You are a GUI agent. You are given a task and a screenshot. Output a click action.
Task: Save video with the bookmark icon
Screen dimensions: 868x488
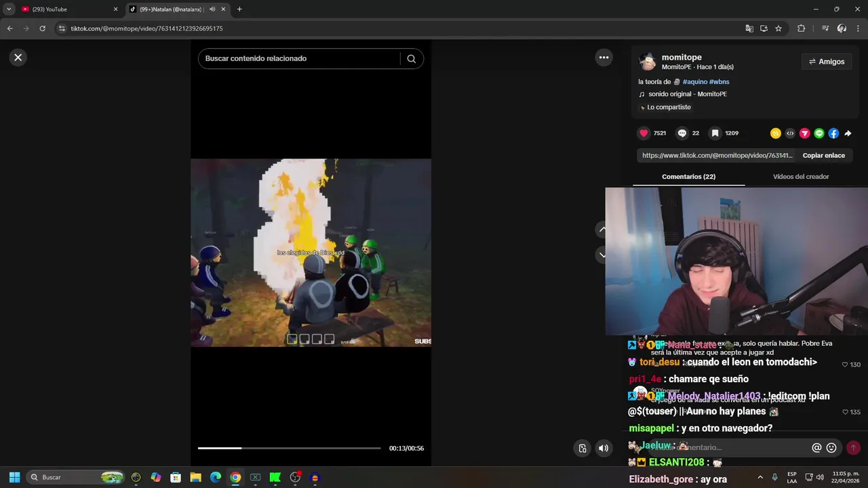point(715,134)
